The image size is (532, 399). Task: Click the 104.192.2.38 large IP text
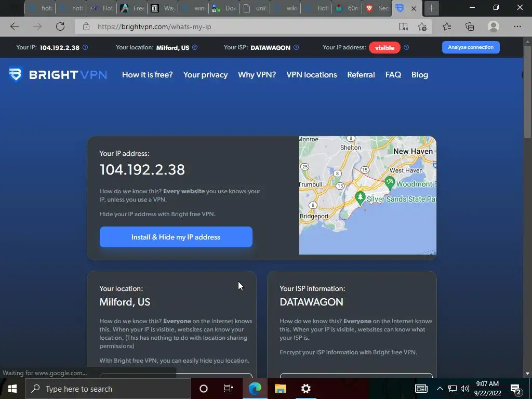click(x=142, y=169)
